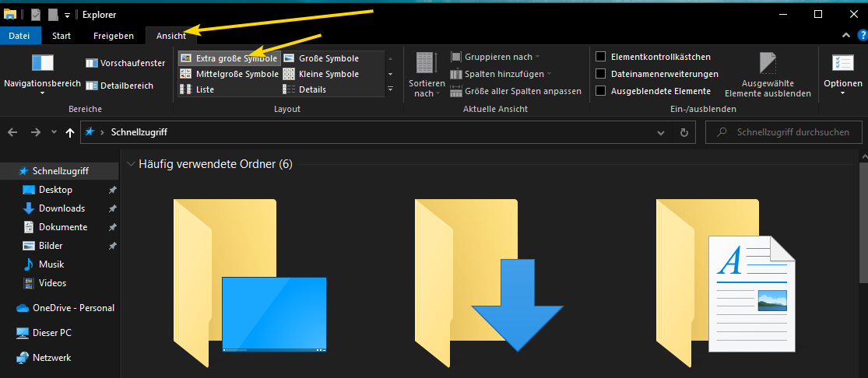
Task: Click the pin icon next to Dokumente
Action: point(112,227)
